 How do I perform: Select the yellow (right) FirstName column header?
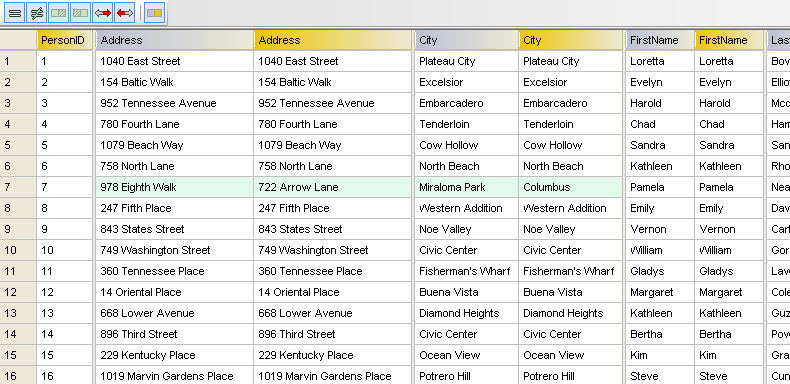[729, 40]
